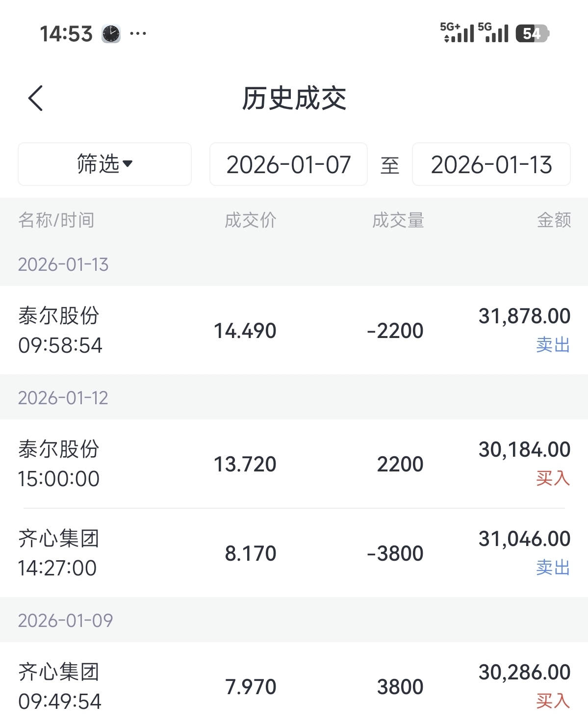The image size is (588, 728).
Task: Tap the three dots in status bar
Action: tap(138, 34)
